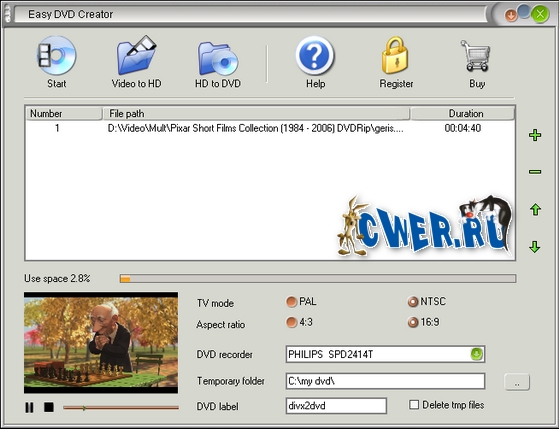
Task: Click the File path column header
Action: (x=256, y=114)
